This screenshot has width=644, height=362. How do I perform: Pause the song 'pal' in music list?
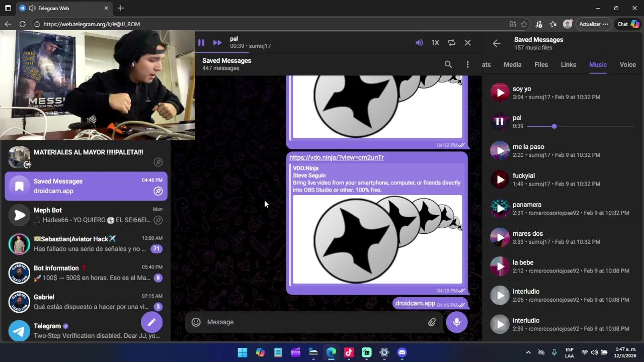500,121
